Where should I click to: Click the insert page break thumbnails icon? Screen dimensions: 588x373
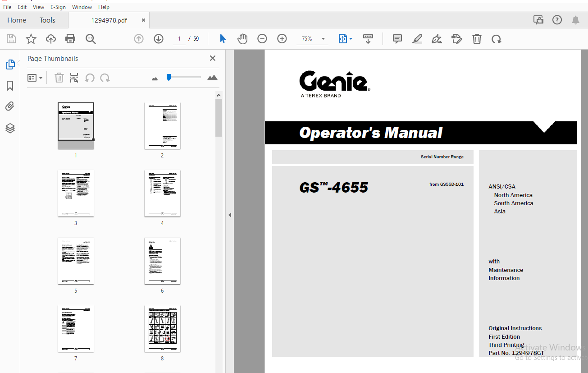click(x=74, y=78)
